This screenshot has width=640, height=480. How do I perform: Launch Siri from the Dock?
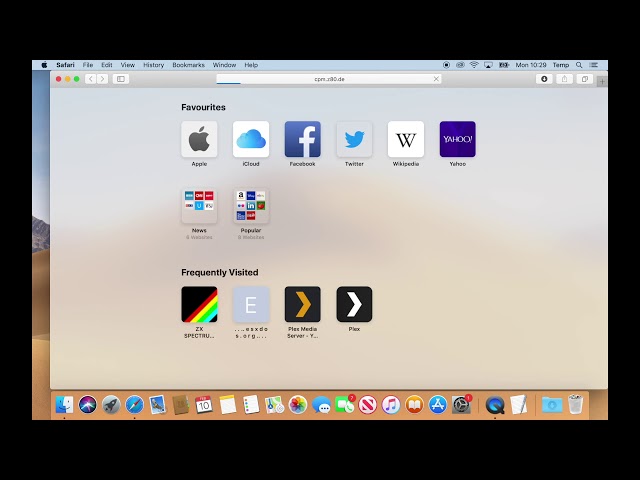[88, 405]
